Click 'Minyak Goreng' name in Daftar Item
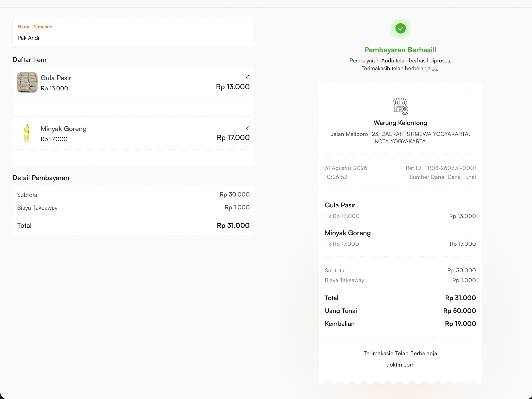The height and width of the screenshot is (399, 532). click(x=63, y=129)
